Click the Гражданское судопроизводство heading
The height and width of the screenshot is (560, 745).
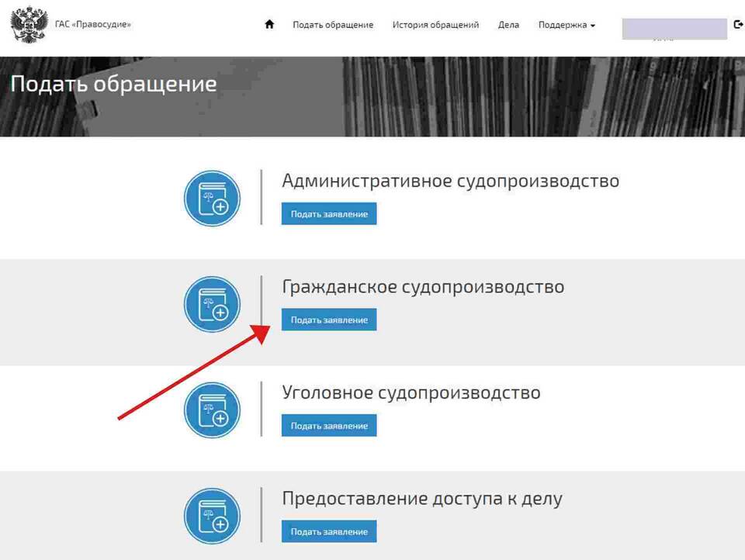pos(423,287)
